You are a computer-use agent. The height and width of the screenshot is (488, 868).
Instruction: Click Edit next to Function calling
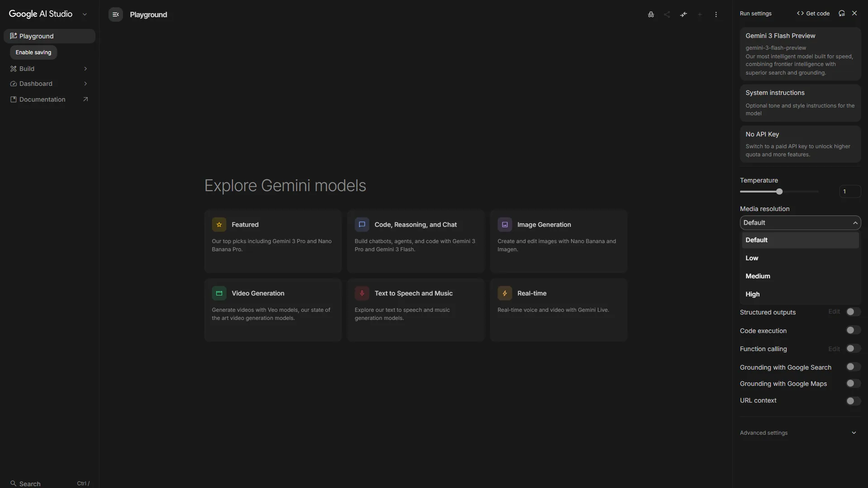pos(834,349)
